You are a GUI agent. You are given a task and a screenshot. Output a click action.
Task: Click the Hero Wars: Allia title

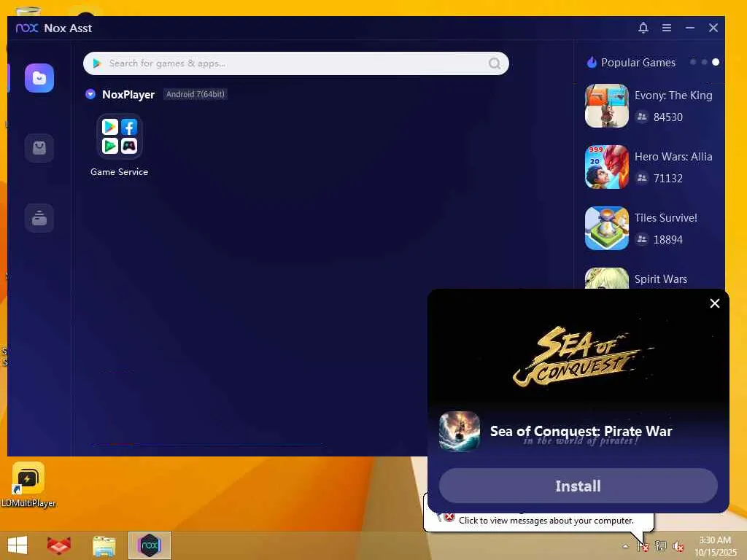pyautogui.click(x=673, y=157)
